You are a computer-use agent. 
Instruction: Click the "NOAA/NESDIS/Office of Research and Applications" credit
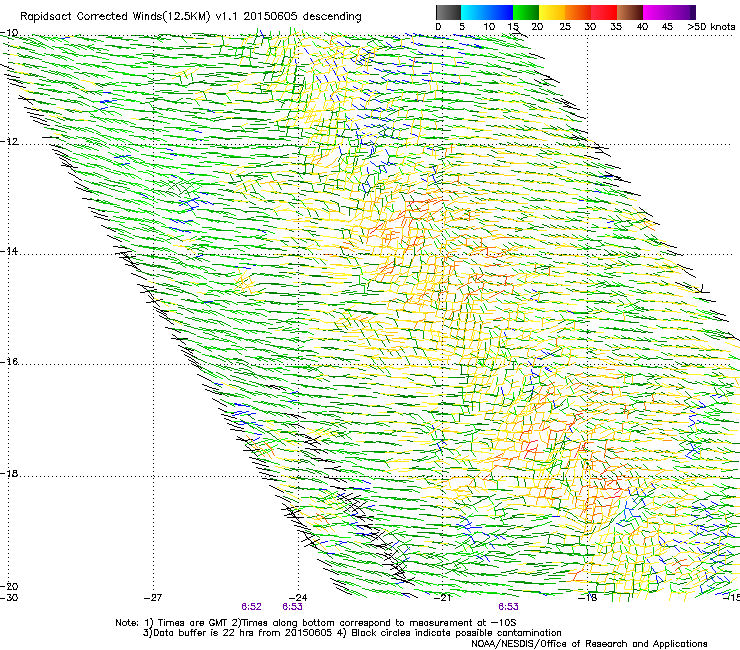[x=589, y=644]
